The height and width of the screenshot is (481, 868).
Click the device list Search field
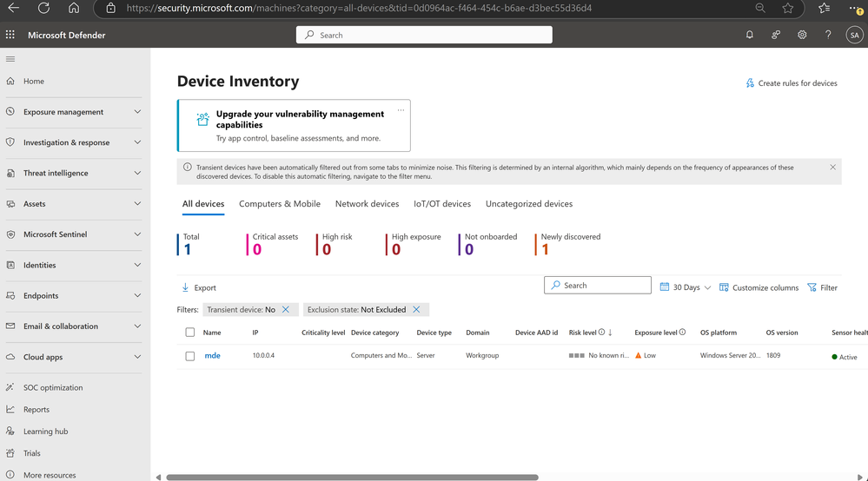597,286
